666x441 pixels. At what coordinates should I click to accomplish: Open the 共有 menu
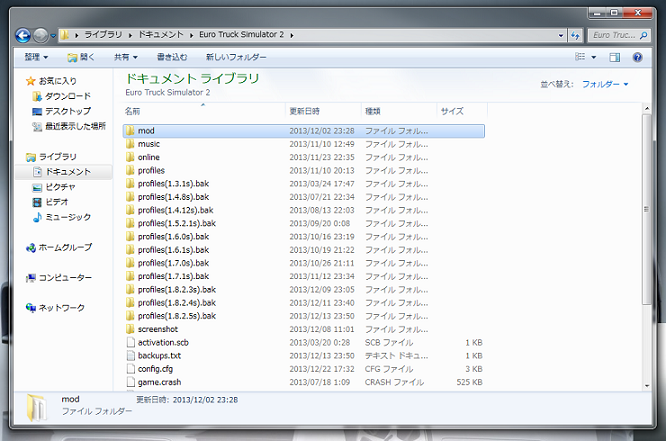126,57
